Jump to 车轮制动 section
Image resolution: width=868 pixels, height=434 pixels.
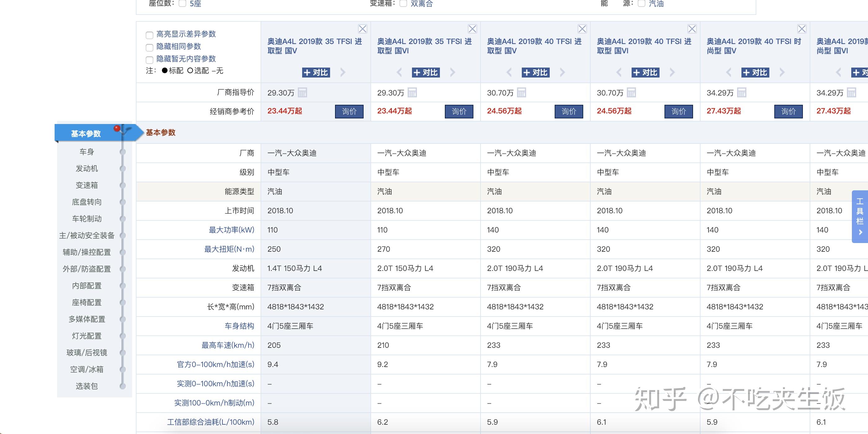point(87,219)
